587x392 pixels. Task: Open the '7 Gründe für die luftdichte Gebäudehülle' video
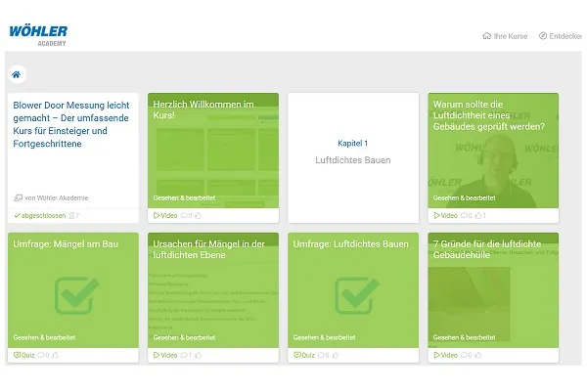point(493,293)
